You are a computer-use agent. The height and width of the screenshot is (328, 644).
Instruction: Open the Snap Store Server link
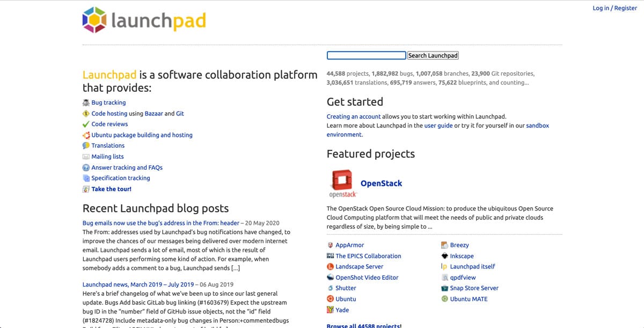point(474,288)
